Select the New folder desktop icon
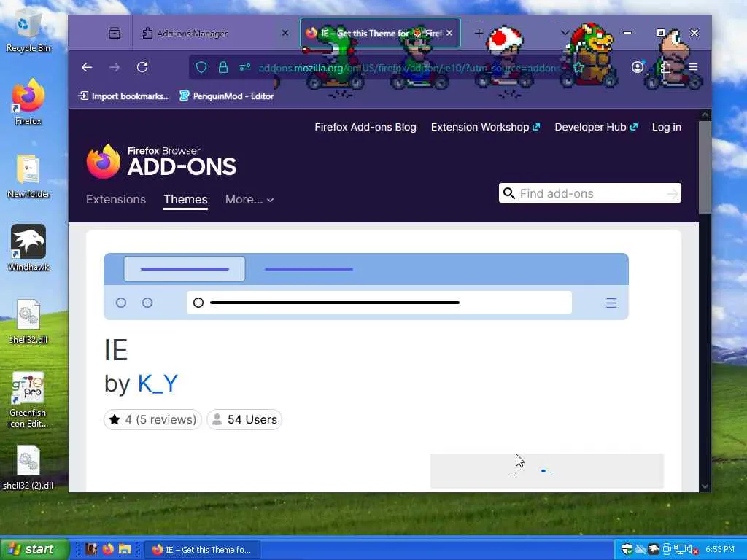Viewport: 747px width, 560px height. coord(28,176)
